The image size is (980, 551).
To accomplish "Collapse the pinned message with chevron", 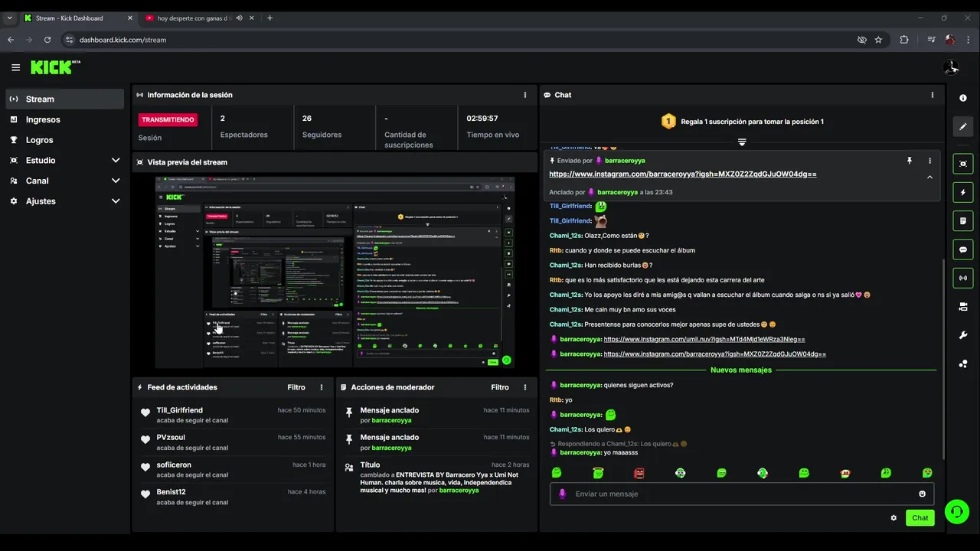I will coord(929,177).
